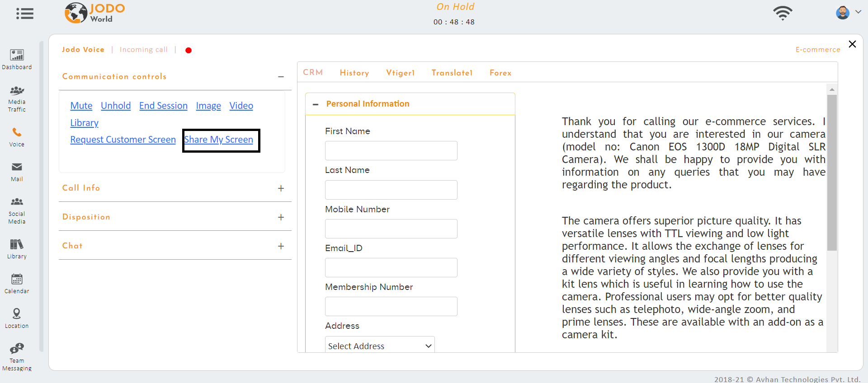868x383 pixels.
Task: Switch to the CRM tab
Action: [x=313, y=72]
